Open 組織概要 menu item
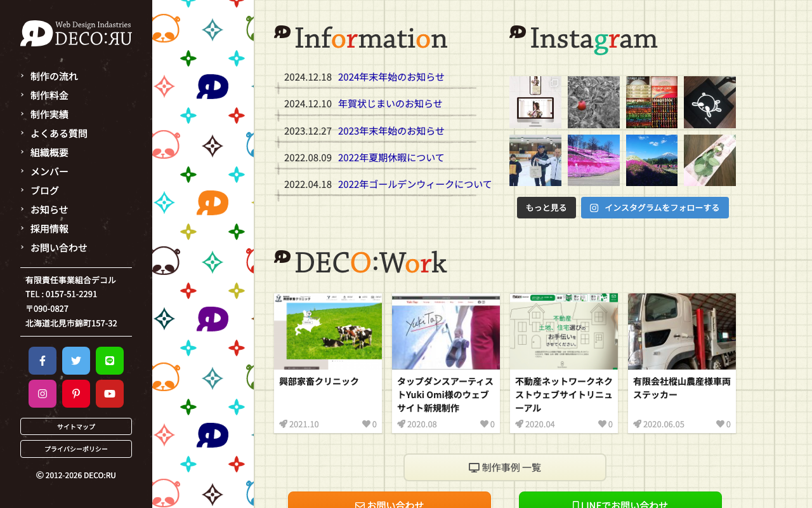This screenshot has height=508, width=812. pyautogui.click(x=49, y=152)
